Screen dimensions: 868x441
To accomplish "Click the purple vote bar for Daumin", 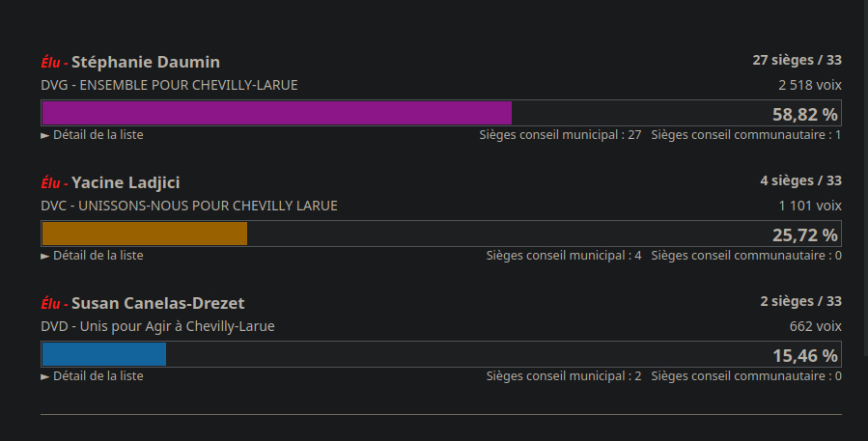I will coord(276,113).
